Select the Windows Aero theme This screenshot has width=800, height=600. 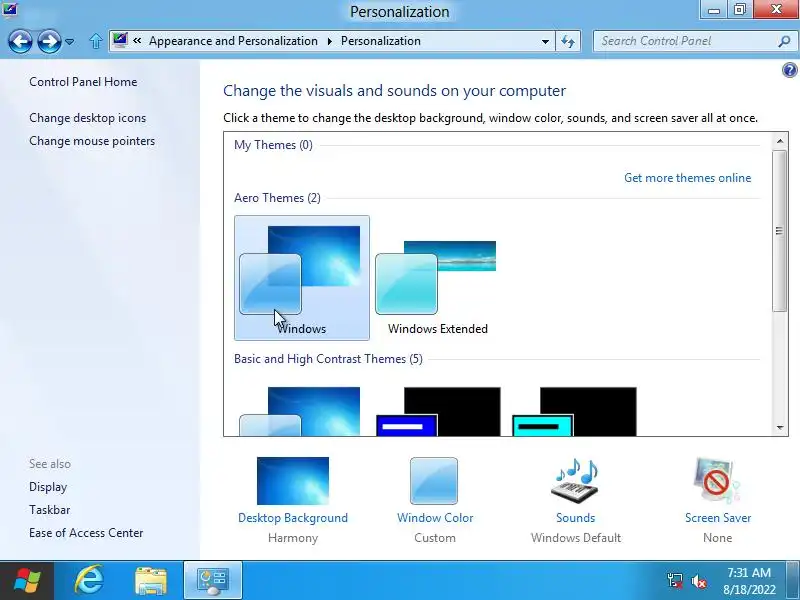click(x=302, y=278)
